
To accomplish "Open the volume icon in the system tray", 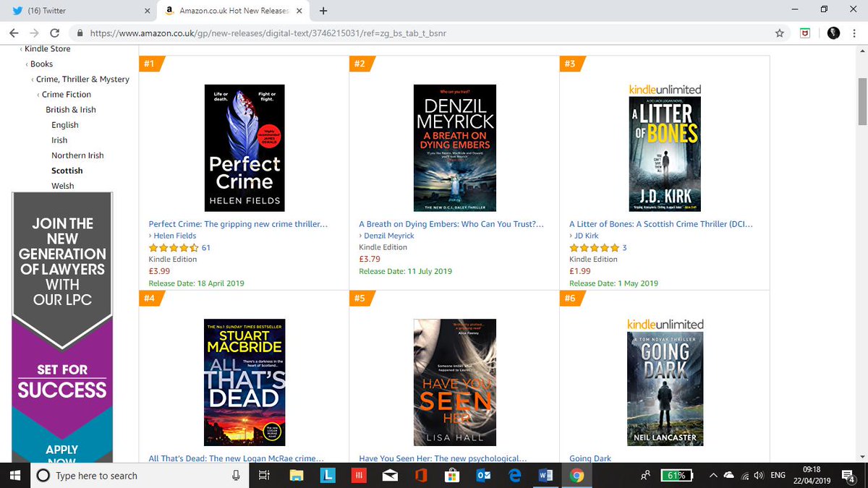I will coord(757,475).
